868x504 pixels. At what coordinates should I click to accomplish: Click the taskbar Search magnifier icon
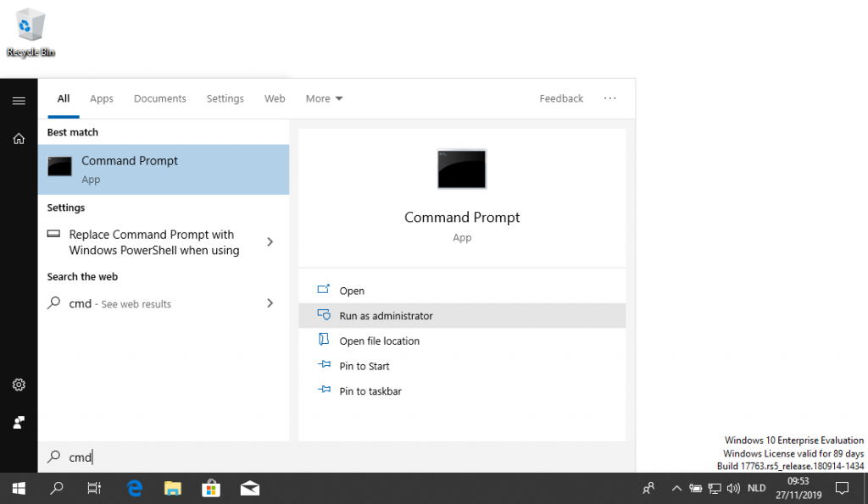pyautogui.click(x=57, y=489)
